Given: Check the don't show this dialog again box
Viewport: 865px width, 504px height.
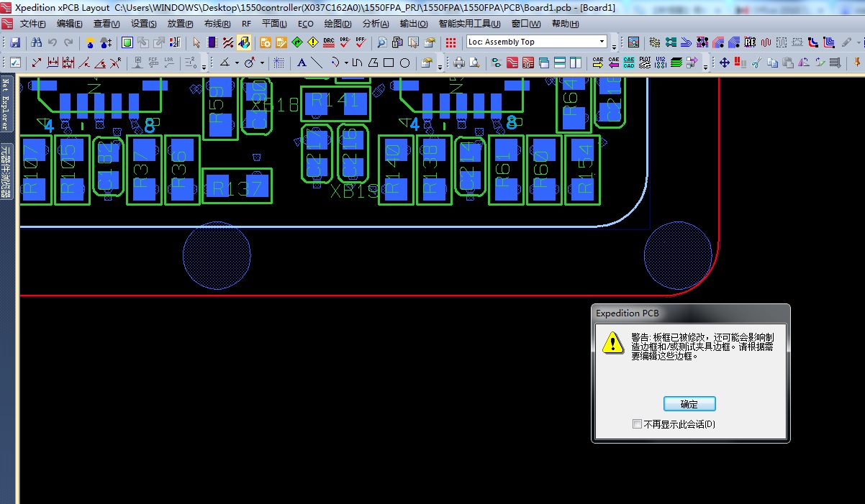Looking at the screenshot, I should point(637,424).
